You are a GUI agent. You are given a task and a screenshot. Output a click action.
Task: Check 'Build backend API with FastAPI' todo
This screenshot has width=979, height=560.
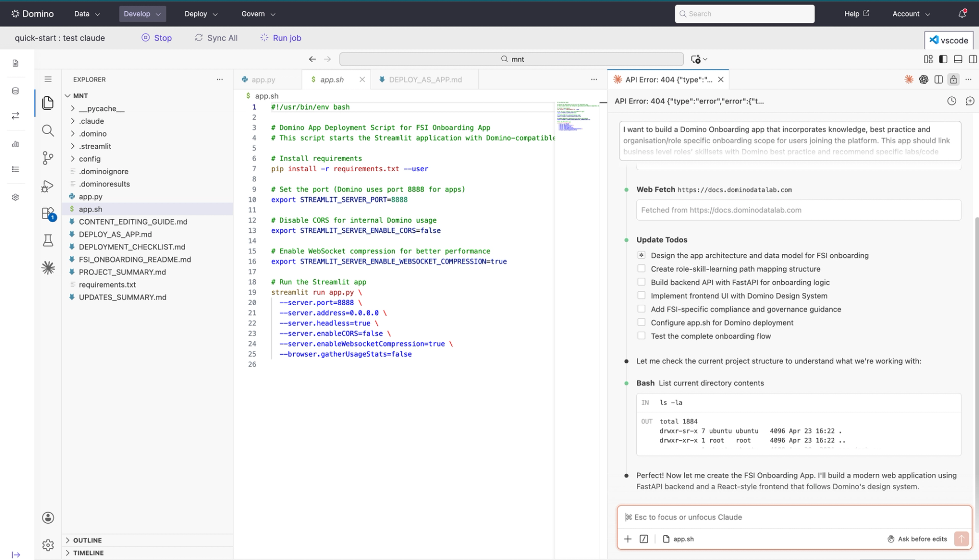tap(641, 282)
